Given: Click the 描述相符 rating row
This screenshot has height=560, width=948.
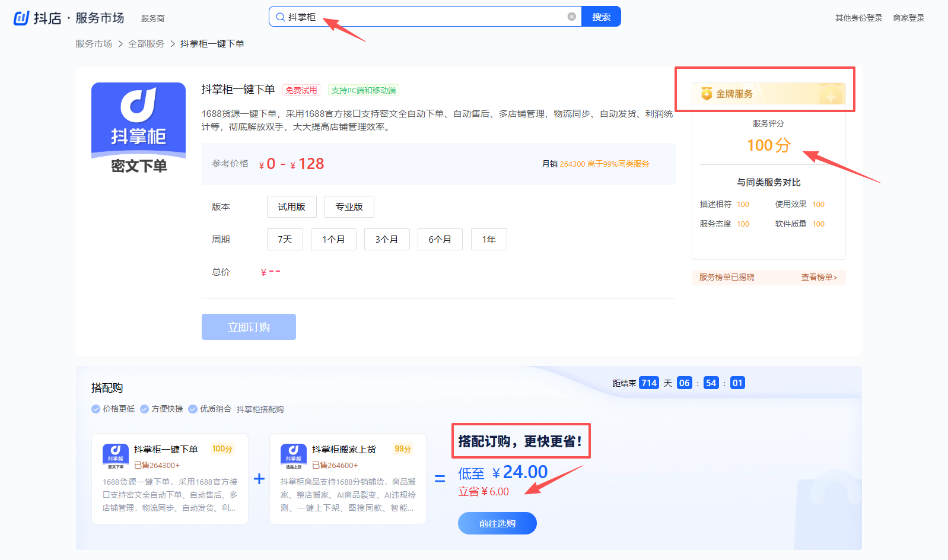Looking at the screenshot, I should tap(724, 204).
